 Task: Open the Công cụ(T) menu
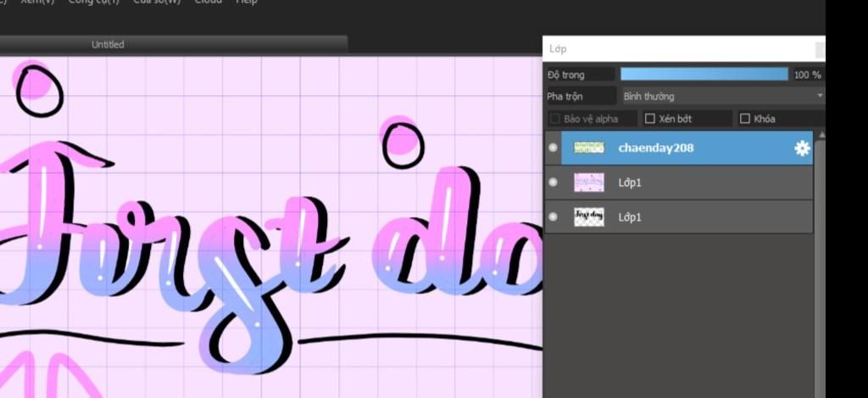(93, 2)
